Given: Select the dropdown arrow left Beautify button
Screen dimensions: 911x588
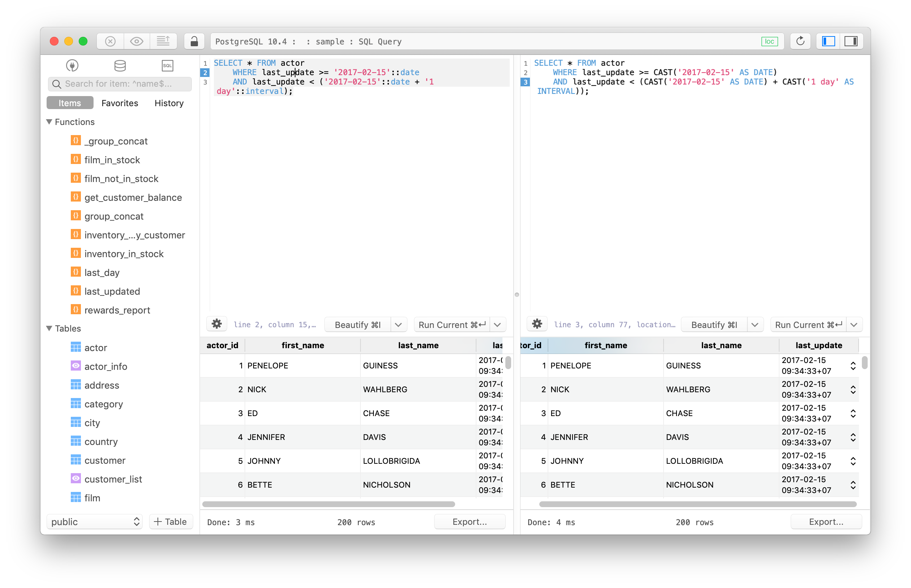Looking at the screenshot, I should point(399,325).
